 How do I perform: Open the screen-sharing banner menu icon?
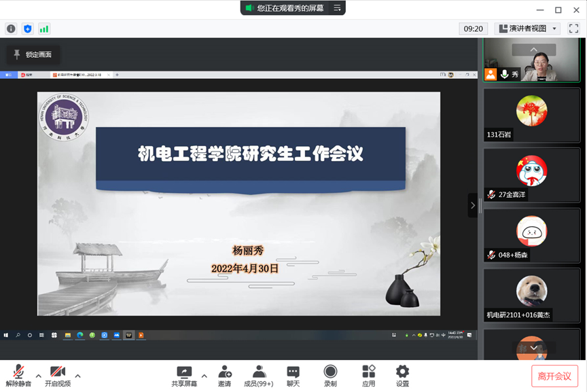pyautogui.click(x=337, y=7)
